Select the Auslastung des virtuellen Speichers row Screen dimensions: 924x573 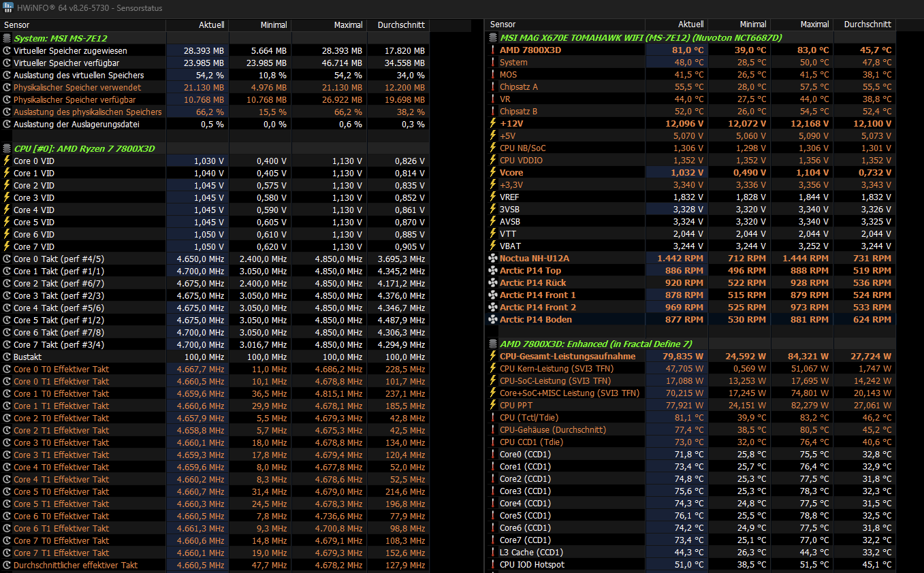215,76
